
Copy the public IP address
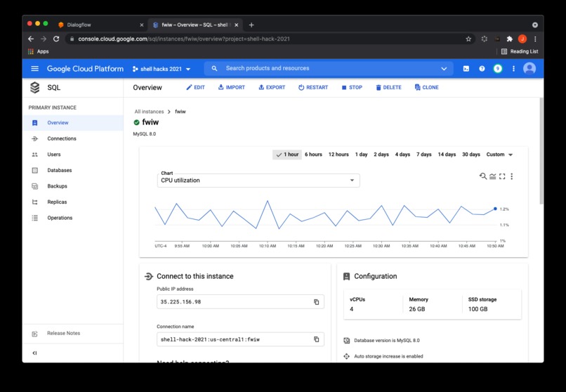[317, 302]
